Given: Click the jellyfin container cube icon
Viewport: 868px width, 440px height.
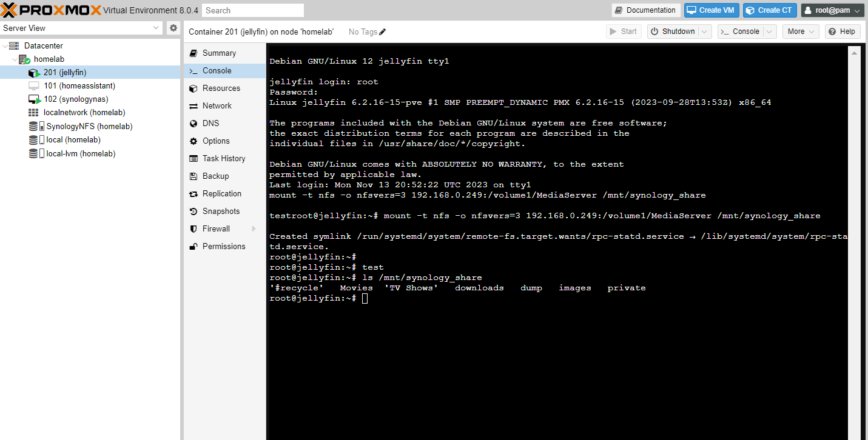Looking at the screenshot, I should click(35, 73).
